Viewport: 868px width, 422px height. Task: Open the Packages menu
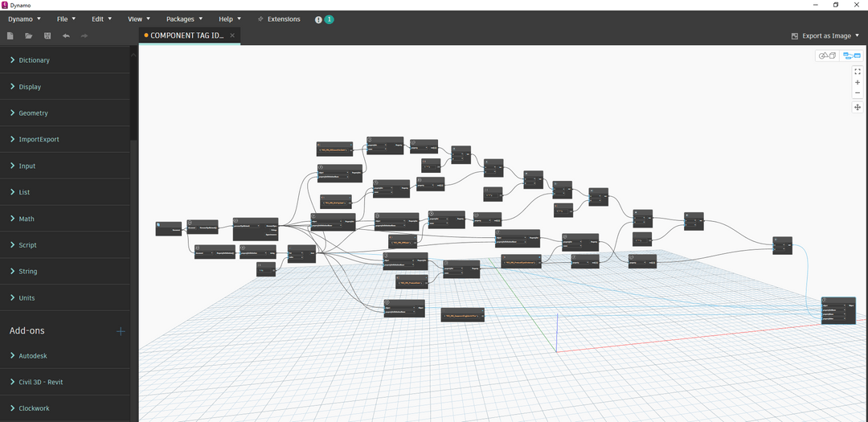[184, 18]
